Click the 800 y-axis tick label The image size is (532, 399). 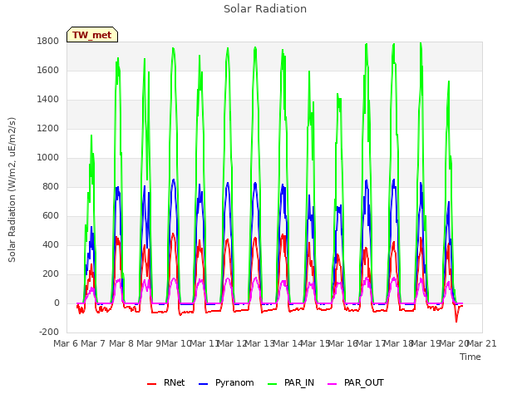(x=51, y=186)
